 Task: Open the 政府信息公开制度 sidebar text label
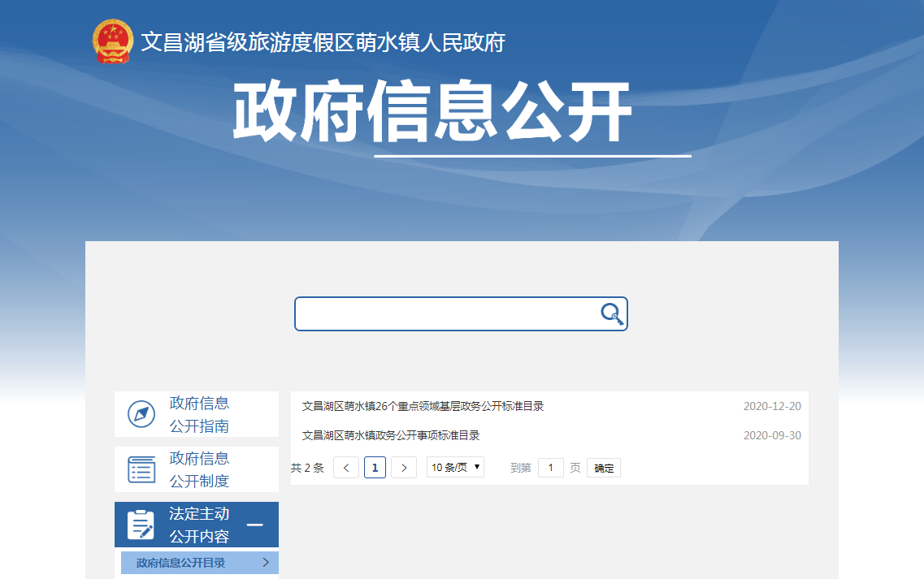[199, 469]
